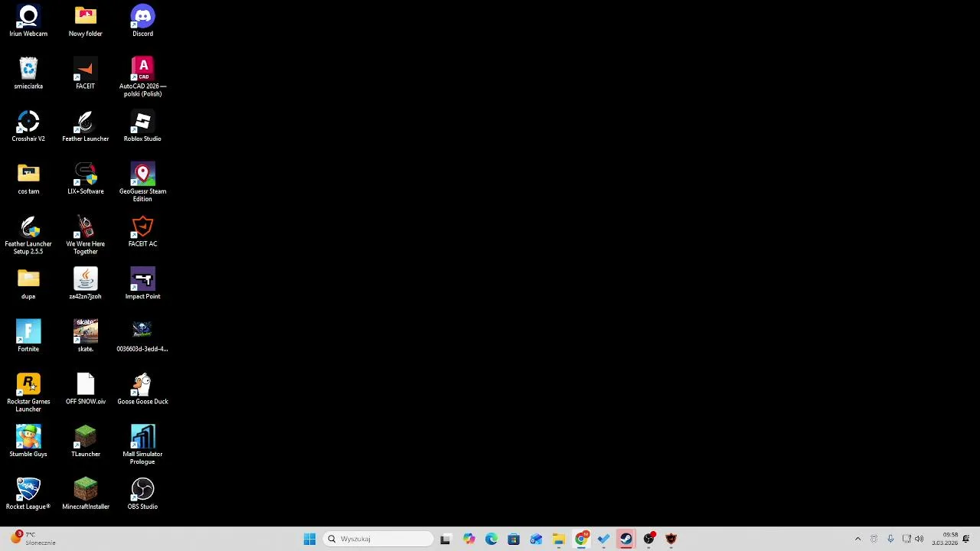Image resolution: width=980 pixels, height=551 pixels.
Task: Select the Stumble Guys desktop icon
Action: coord(28,442)
